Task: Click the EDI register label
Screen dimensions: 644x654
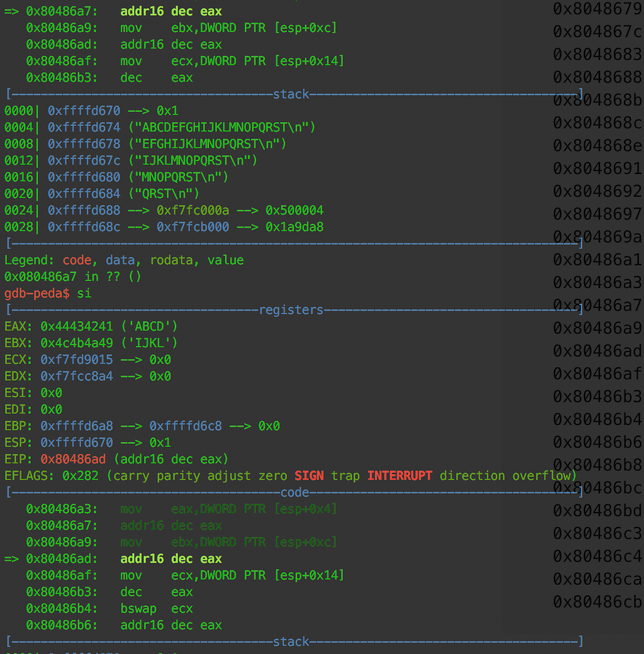Action: tap(18, 409)
